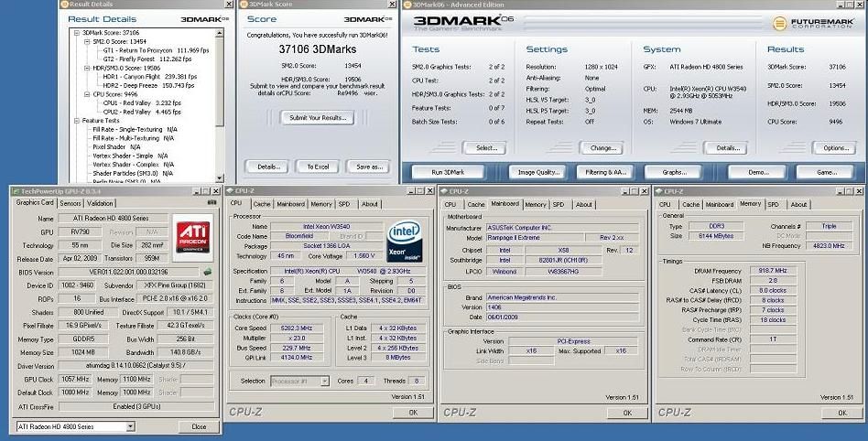Click the 37106 3DMarks score text
This screenshot has height=441, width=868.
pyautogui.click(x=317, y=48)
